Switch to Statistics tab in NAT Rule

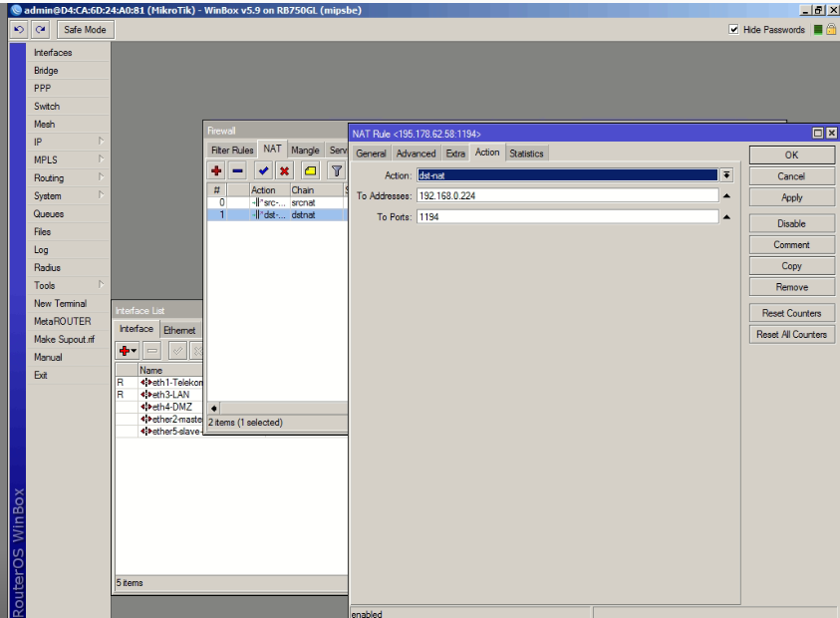(x=526, y=154)
